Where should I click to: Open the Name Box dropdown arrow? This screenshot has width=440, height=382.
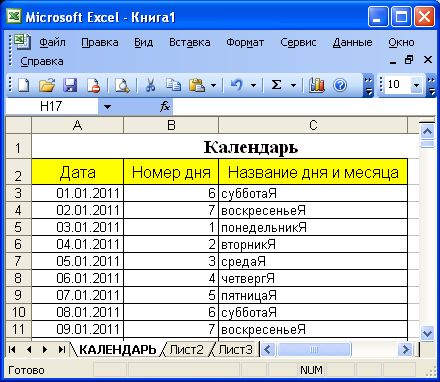(x=107, y=107)
